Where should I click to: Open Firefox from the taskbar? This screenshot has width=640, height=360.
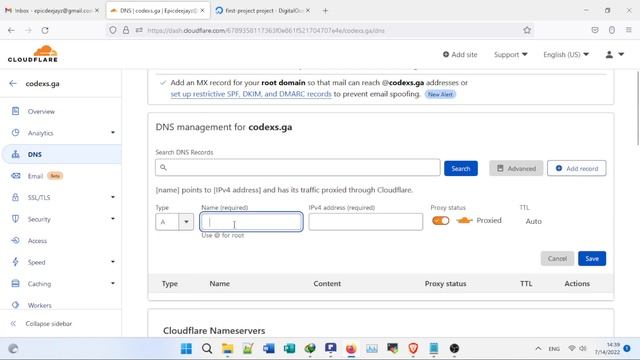351,349
